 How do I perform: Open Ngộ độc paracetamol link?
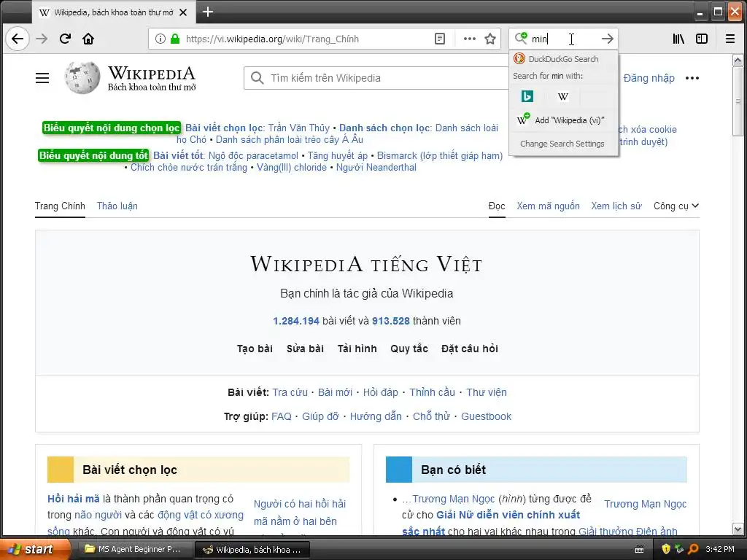pyautogui.click(x=253, y=155)
